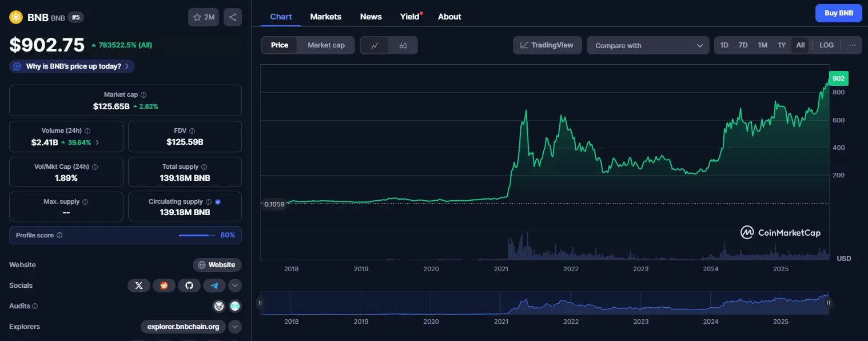Image resolution: width=868 pixels, height=341 pixels.
Task: Click the $125.65B market cap value
Action: 111,106
